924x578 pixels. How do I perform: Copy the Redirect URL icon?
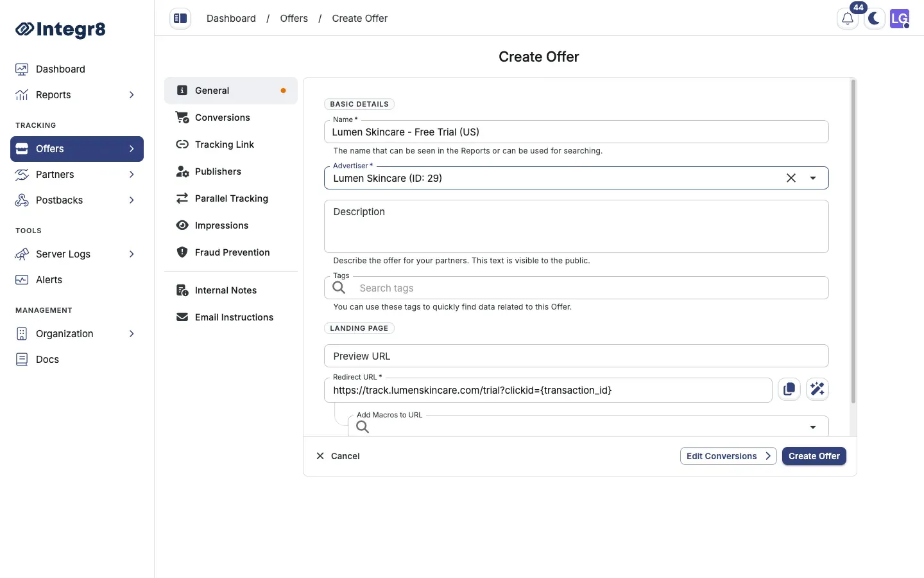tap(789, 389)
